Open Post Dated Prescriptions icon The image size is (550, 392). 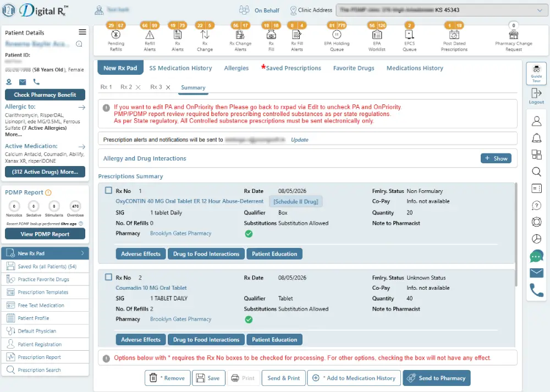[454, 34]
